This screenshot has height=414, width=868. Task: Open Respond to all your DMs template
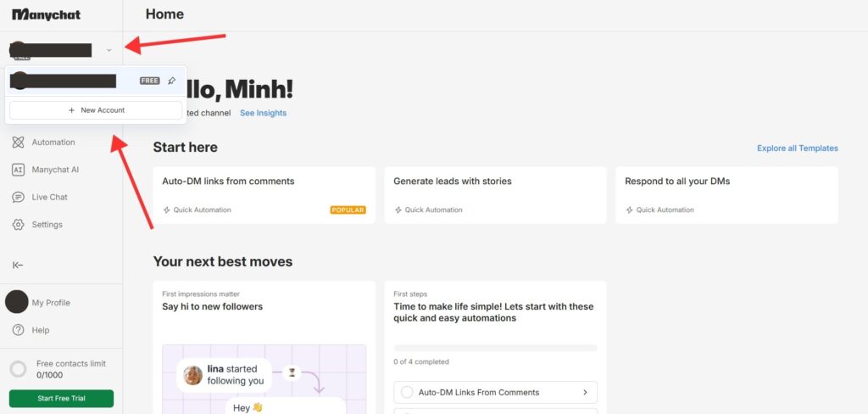pos(726,195)
